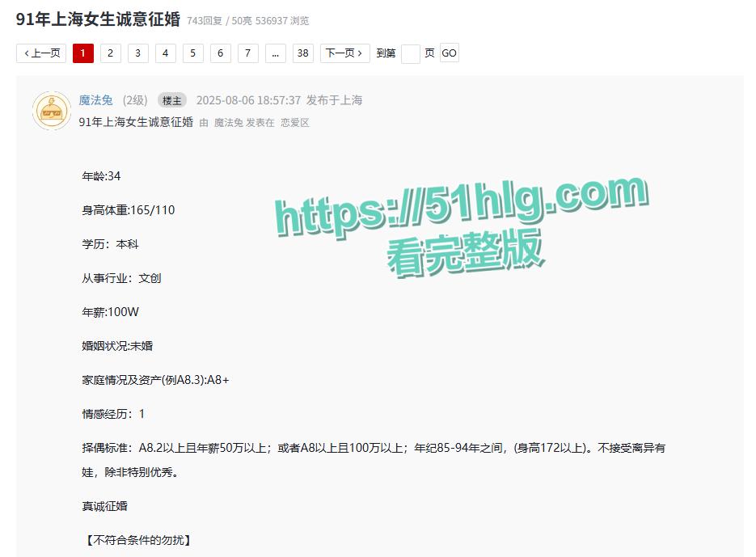
Task: Click the 上一页 previous page button
Action: (41, 53)
